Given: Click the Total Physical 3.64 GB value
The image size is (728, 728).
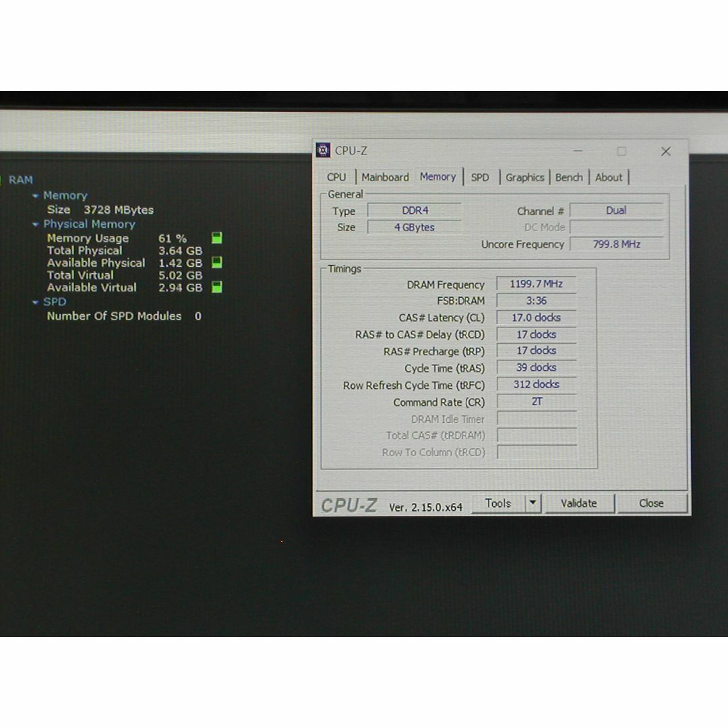Looking at the screenshot, I should [x=180, y=251].
